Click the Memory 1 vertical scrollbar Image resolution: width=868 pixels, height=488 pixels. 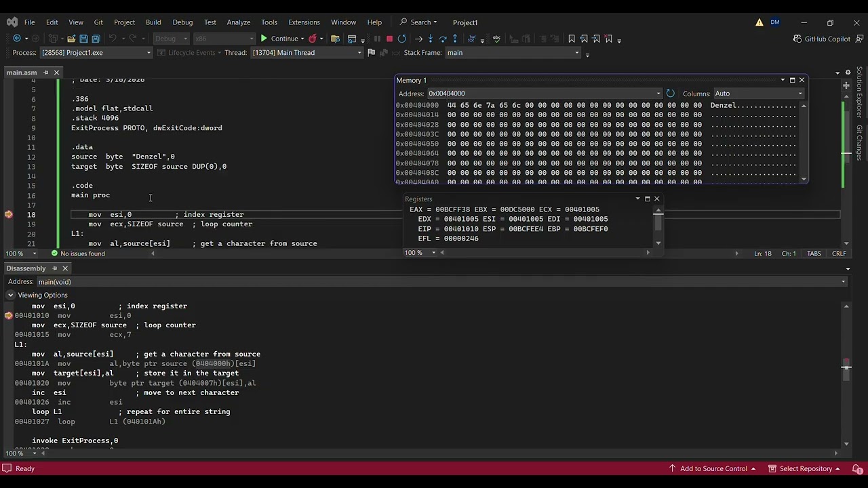804,142
